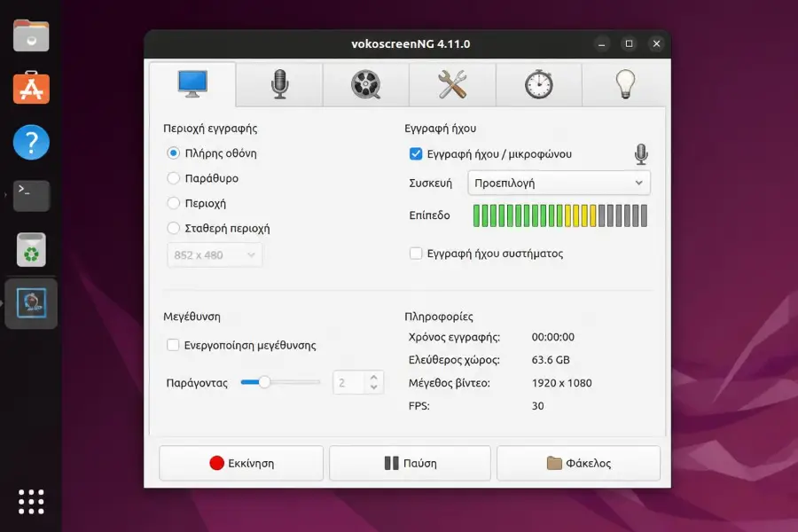This screenshot has height=532, width=798.
Task: Open the Help icon in the dock
Action: 31,142
